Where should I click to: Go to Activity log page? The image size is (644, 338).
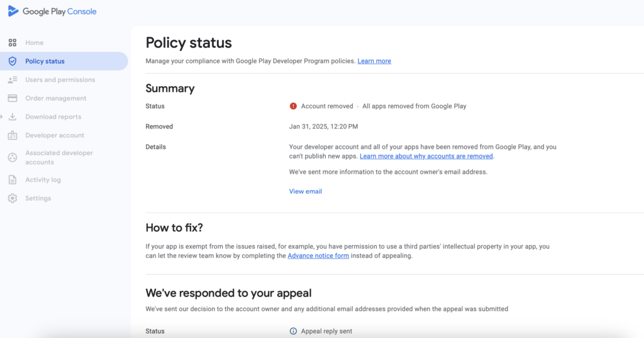pos(43,180)
